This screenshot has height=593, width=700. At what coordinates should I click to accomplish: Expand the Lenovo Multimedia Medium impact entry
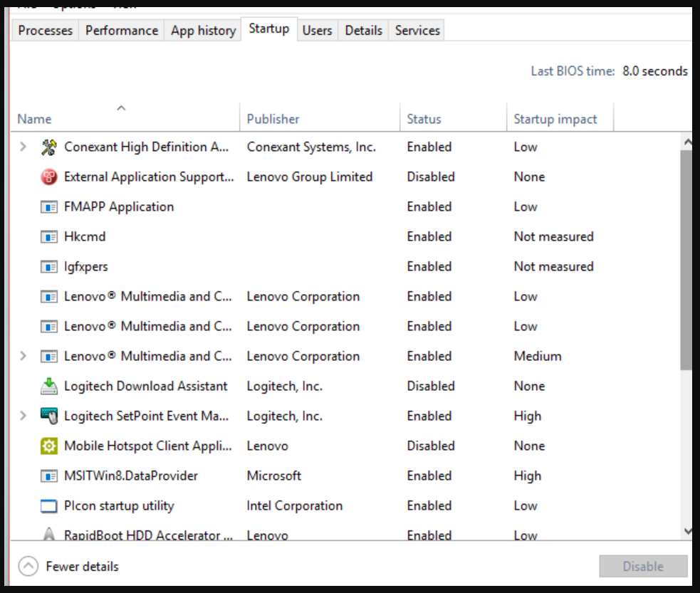click(x=23, y=356)
